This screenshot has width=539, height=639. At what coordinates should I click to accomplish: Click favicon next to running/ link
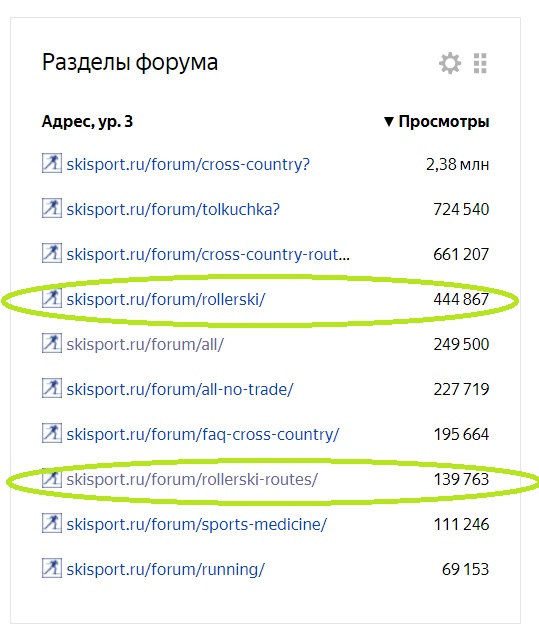point(52,568)
